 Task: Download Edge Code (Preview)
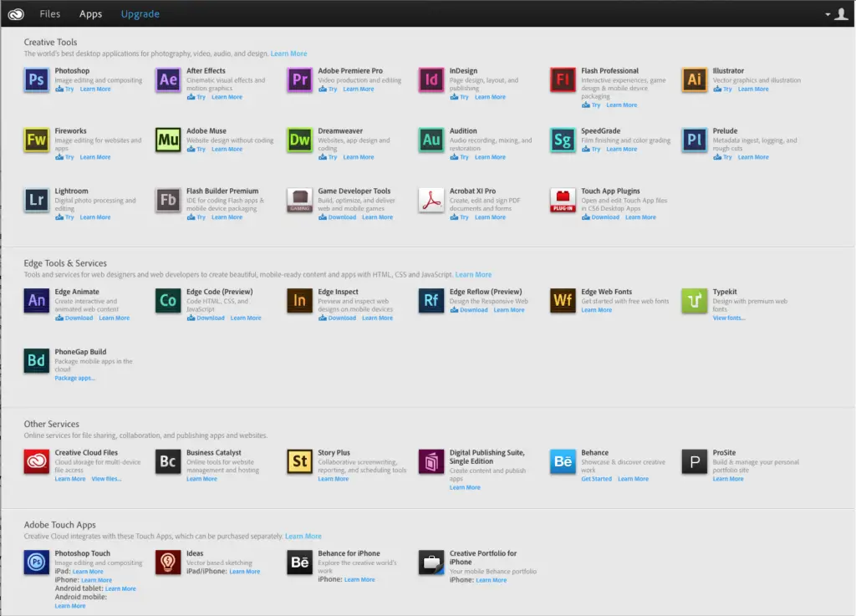pos(210,318)
